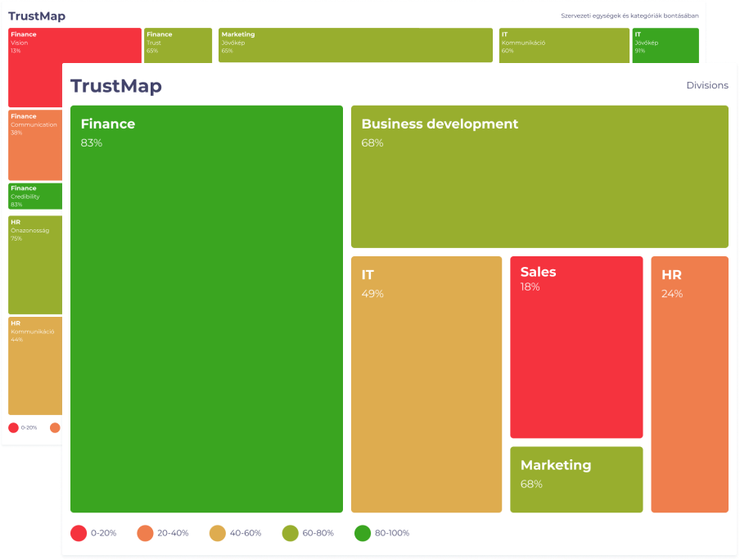740x560 pixels.
Task: Click the front panel's 20-40% legend label
Action: (x=172, y=533)
